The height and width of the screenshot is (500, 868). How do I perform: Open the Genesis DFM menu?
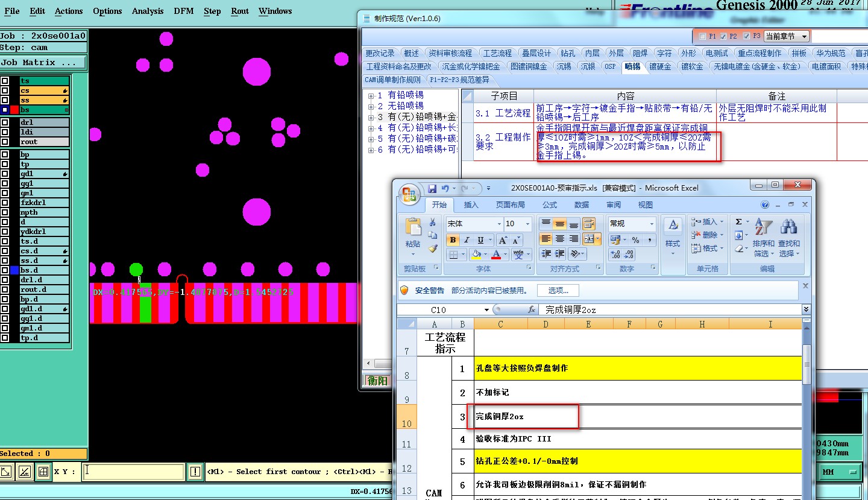click(x=184, y=11)
